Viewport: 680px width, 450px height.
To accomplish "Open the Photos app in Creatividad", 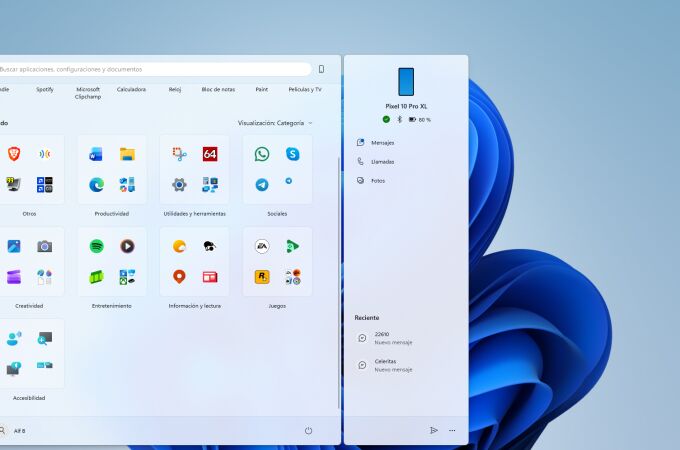I will click(x=14, y=246).
